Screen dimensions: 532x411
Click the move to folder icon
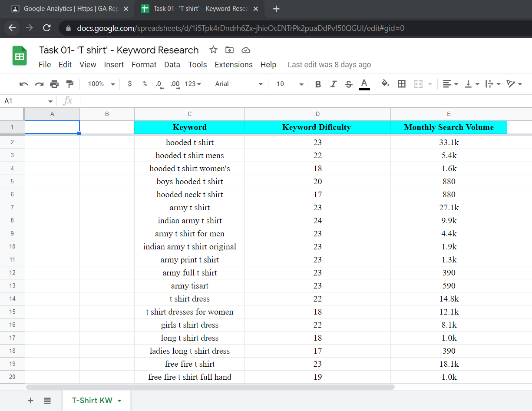pos(229,50)
